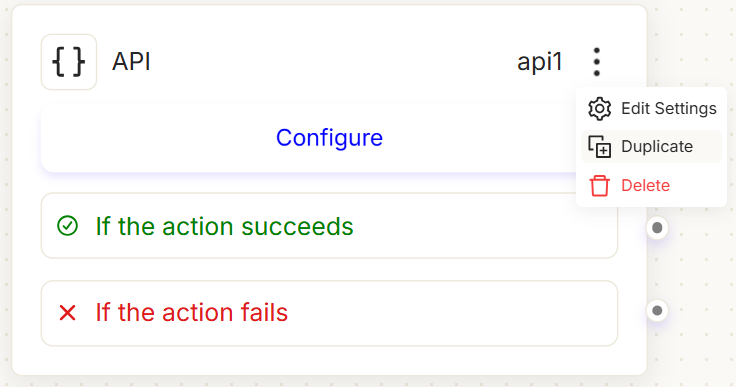Viewport: 736px width, 387px height.
Task: Choose the red Delete menu entry
Action: 652,186
